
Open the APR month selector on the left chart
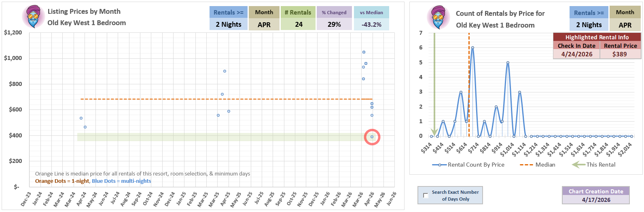264,24
